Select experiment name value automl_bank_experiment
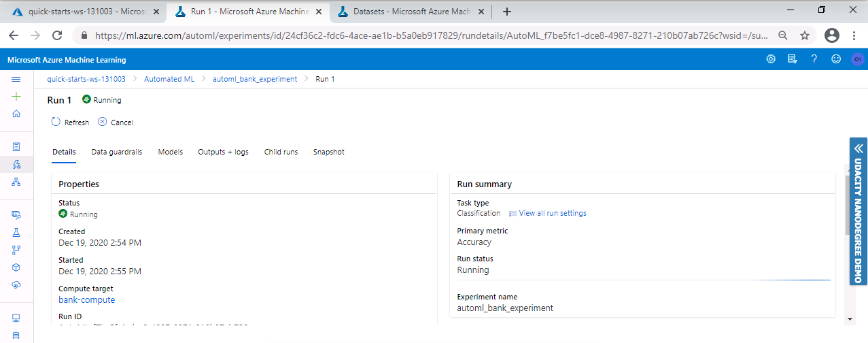 (x=505, y=308)
